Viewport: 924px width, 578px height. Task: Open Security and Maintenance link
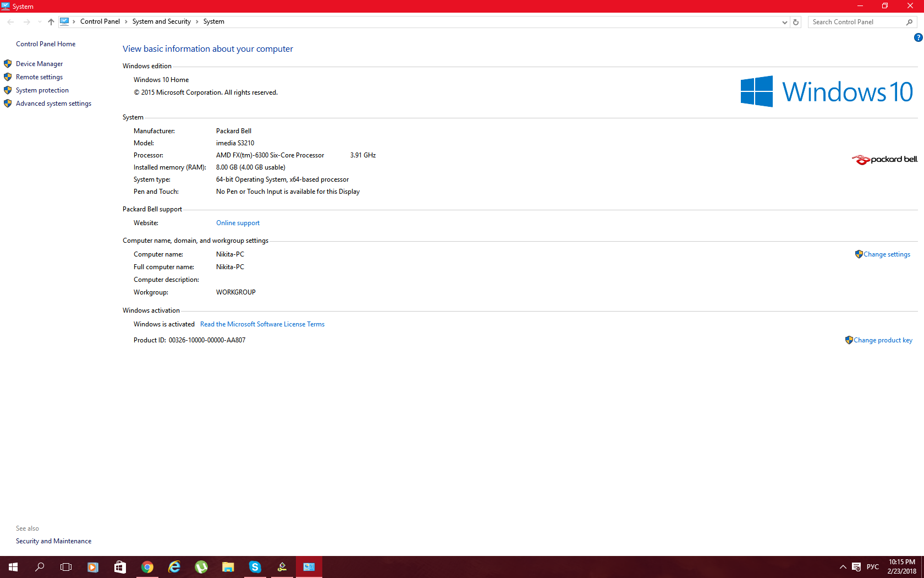[x=53, y=541]
